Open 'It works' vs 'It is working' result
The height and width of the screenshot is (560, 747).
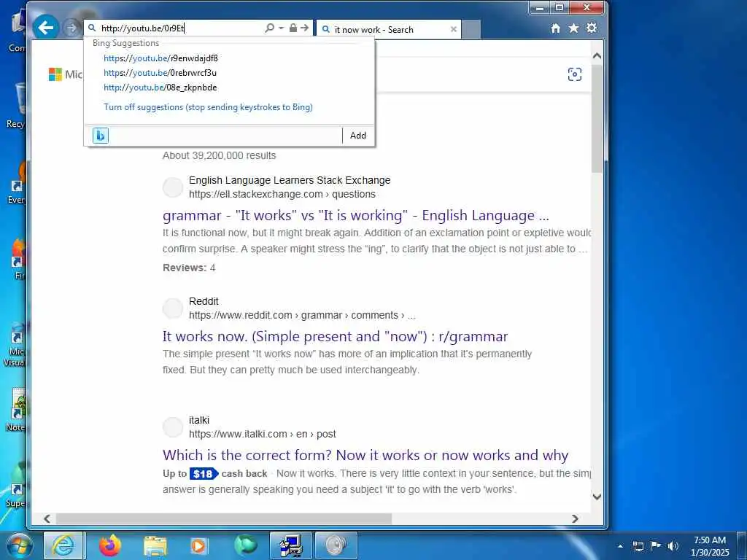pyautogui.click(x=355, y=216)
